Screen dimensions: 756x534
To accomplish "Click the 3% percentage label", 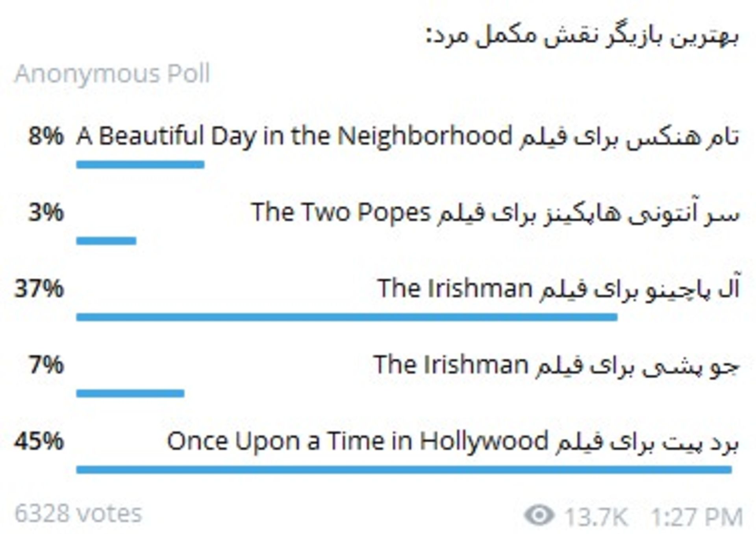I will coord(46,213).
